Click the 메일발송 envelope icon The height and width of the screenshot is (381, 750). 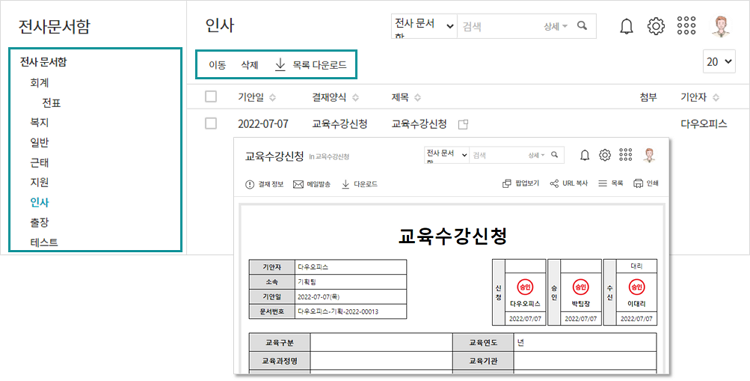pyautogui.click(x=298, y=184)
